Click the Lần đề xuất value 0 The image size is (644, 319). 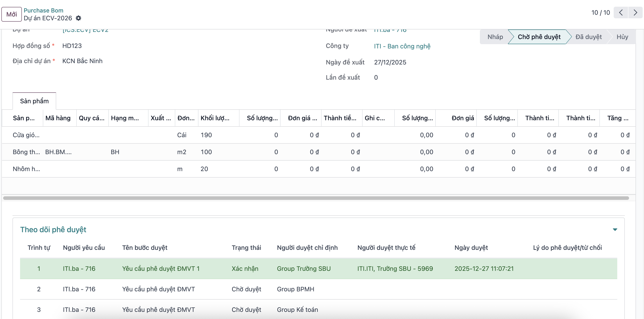pyautogui.click(x=376, y=77)
